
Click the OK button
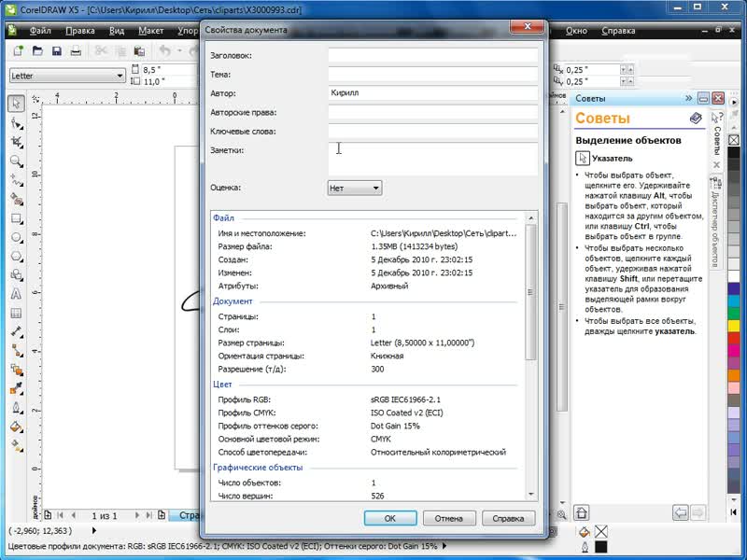click(390, 518)
